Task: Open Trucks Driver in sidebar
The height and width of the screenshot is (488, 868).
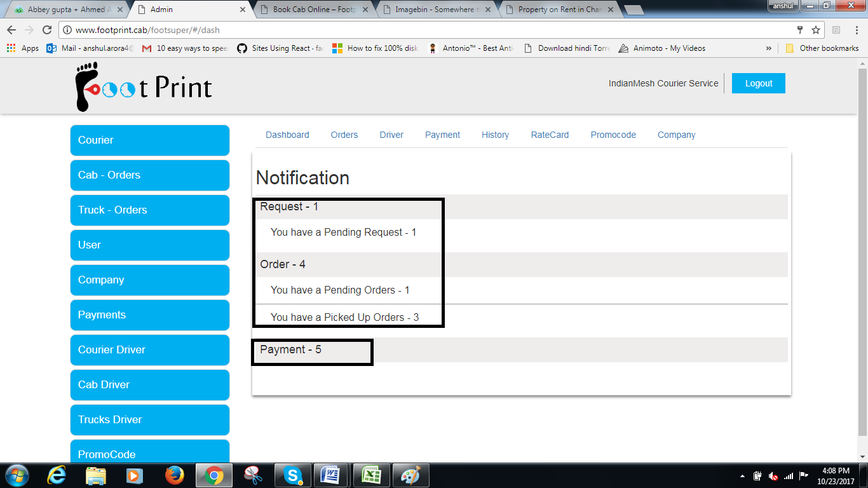Action: pos(150,420)
